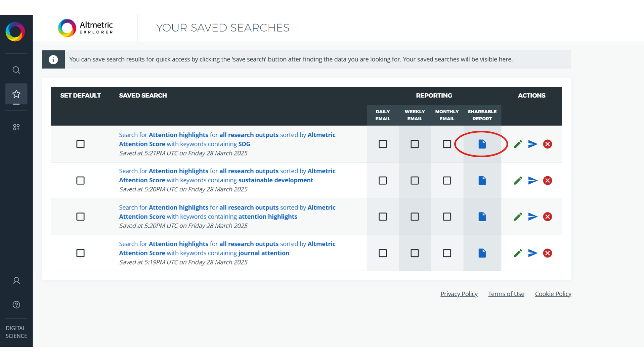Open the search icon in the sidebar
The width and height of the screenshot is (644, 362).
coord(16,70)
